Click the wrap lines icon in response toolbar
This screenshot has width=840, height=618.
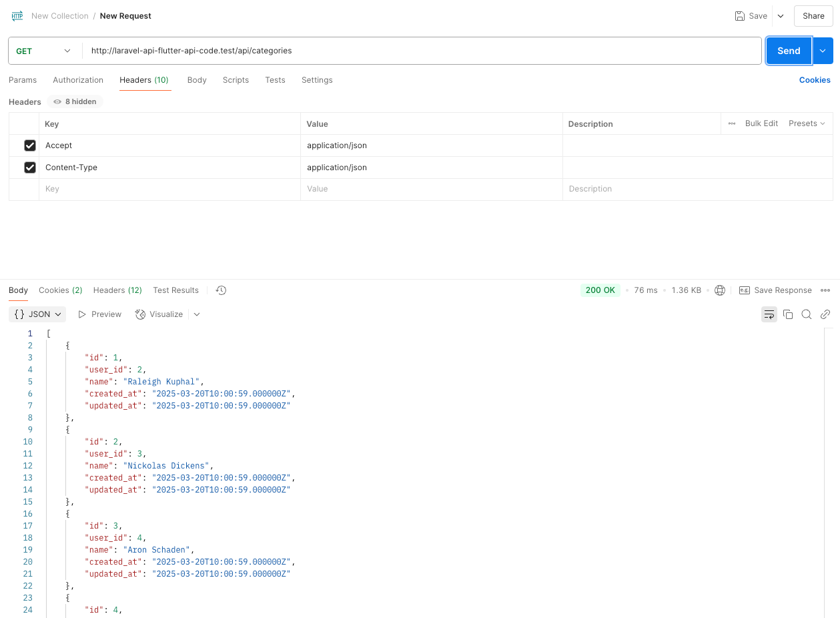point(769,314)
